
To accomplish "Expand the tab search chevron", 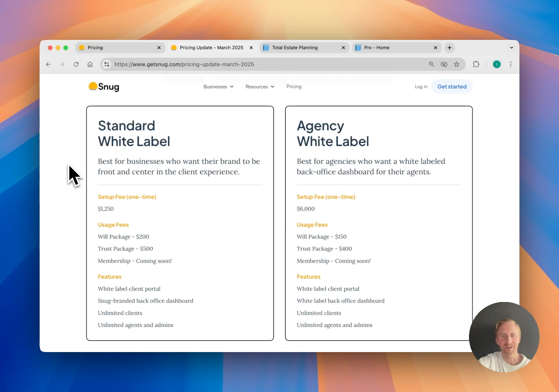I will (x=511, y=48).
